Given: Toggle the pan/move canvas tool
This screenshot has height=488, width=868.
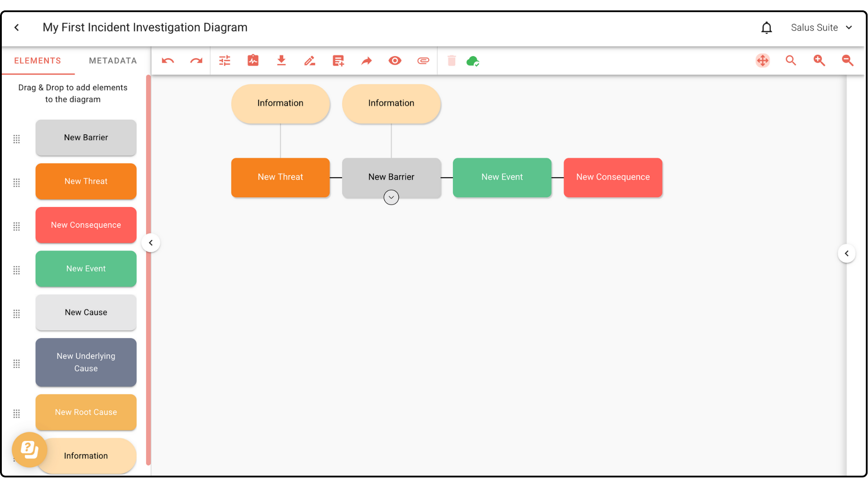Looking at the screenshot, I should pyautogui.click(x=763, y=61).
